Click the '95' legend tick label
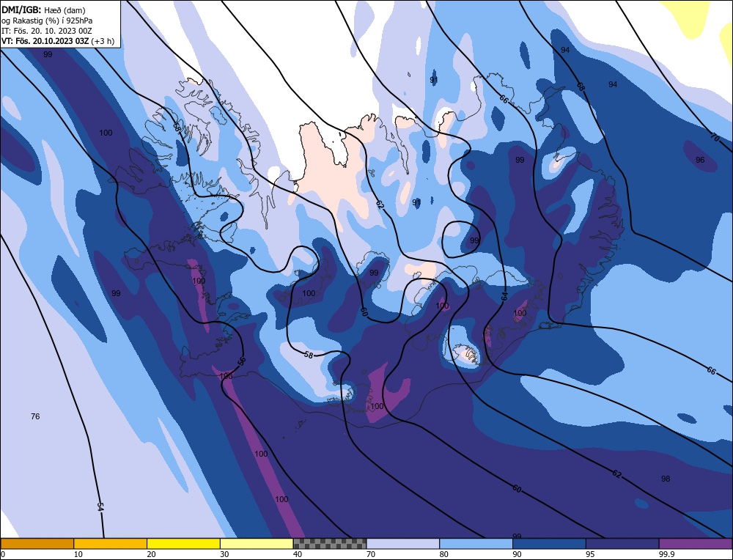733x560 pixels. [590, 554]
